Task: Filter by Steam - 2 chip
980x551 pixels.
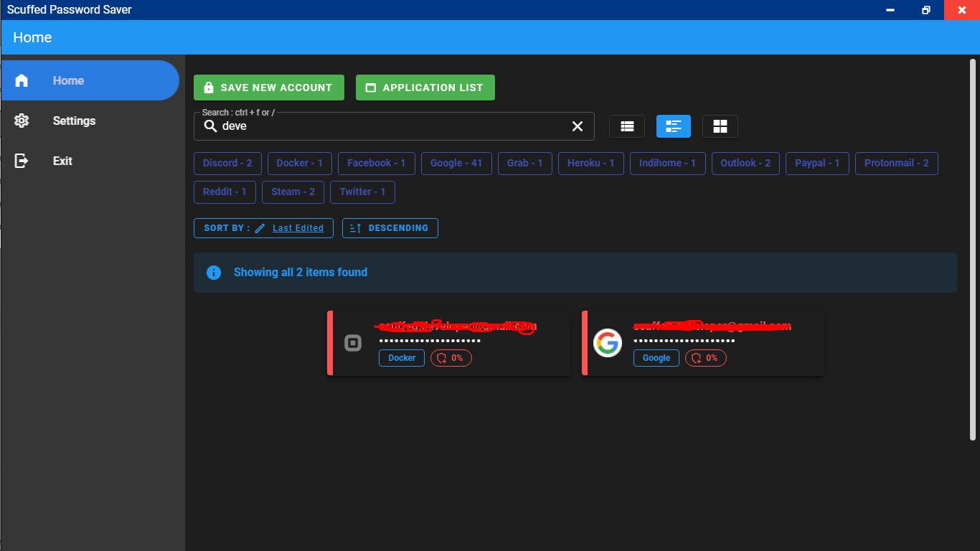Action: pos(293,192)
